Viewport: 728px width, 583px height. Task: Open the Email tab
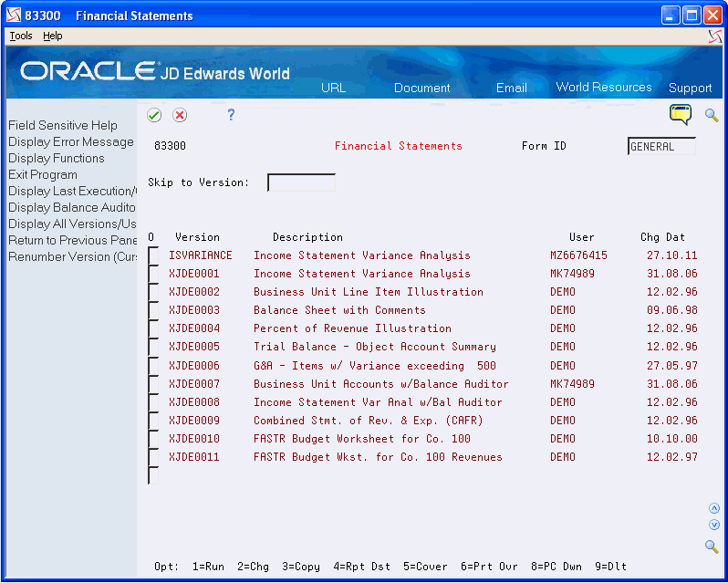[511, 88]
